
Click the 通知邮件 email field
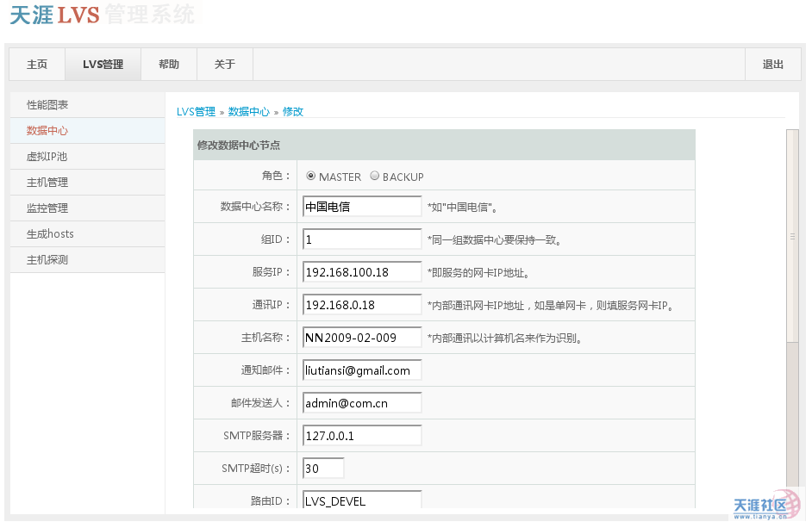(362, 370)
